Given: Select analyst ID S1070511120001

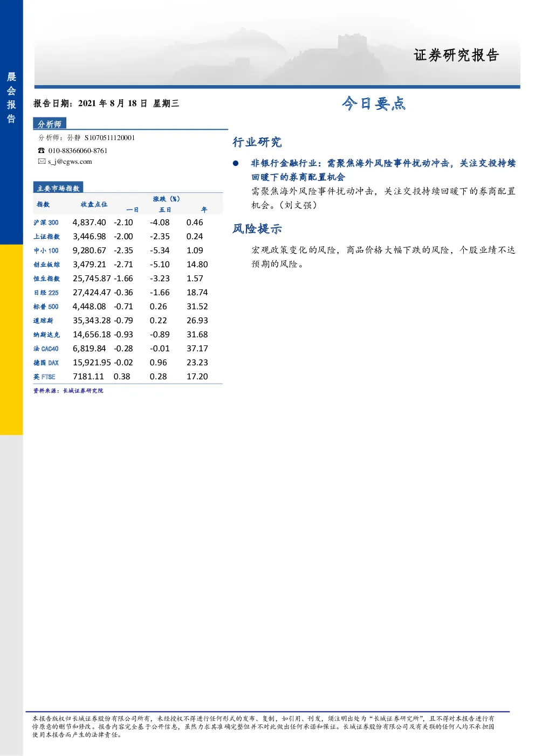Looking at the screenshot, I should [x=109, y=138].
